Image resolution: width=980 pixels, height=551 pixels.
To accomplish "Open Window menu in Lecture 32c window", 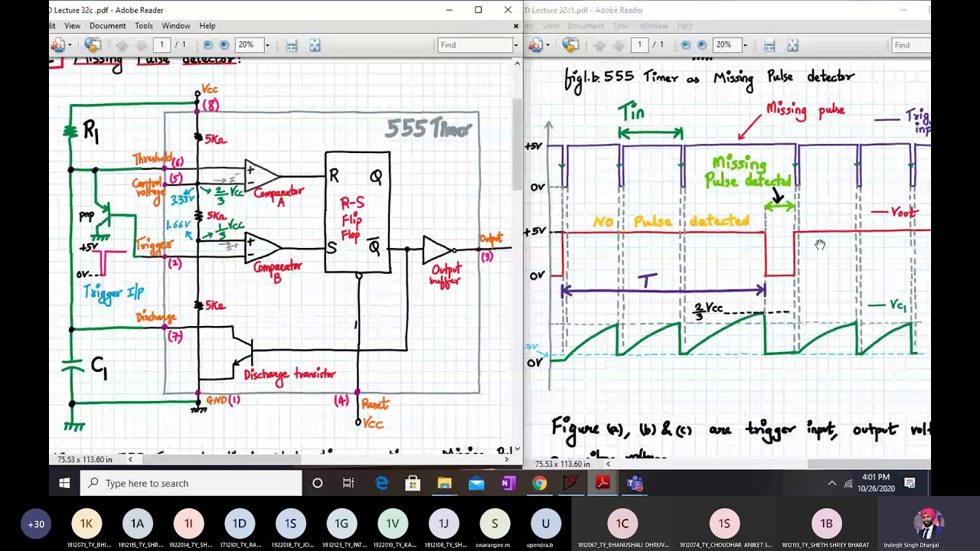I will tap(176, 26).
